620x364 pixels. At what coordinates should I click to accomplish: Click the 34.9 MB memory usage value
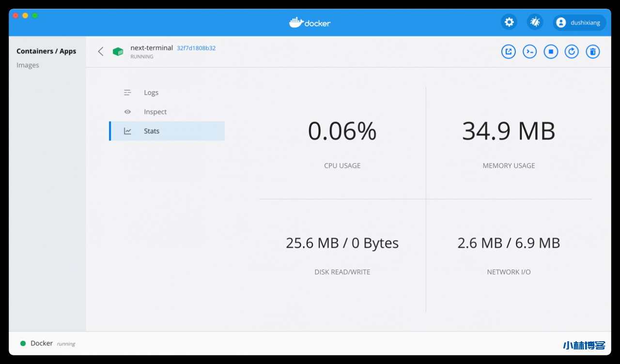pyautogui.click(x=509, y=131)
